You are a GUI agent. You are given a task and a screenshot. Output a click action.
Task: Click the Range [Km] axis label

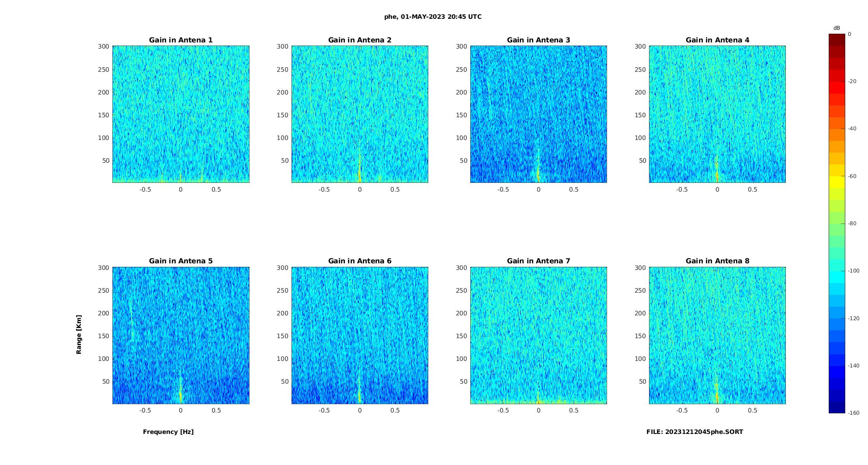tap(79, 334)
